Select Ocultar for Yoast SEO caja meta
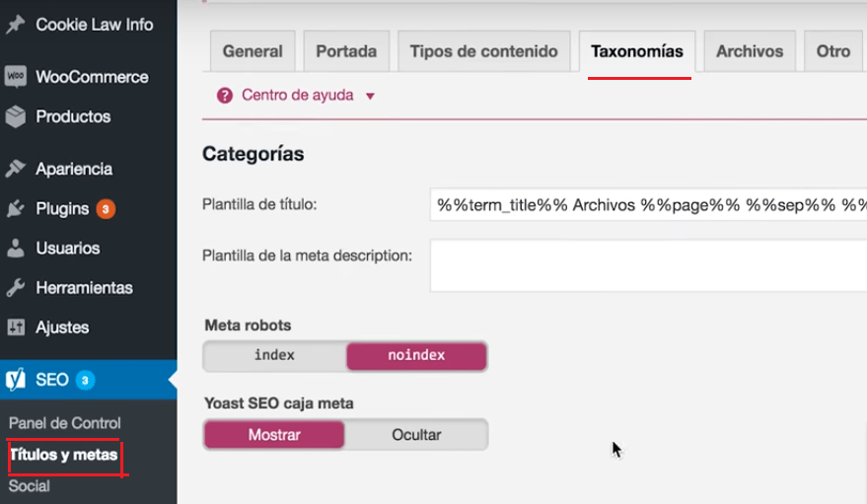867x504 pixels. tap(416, 435)
